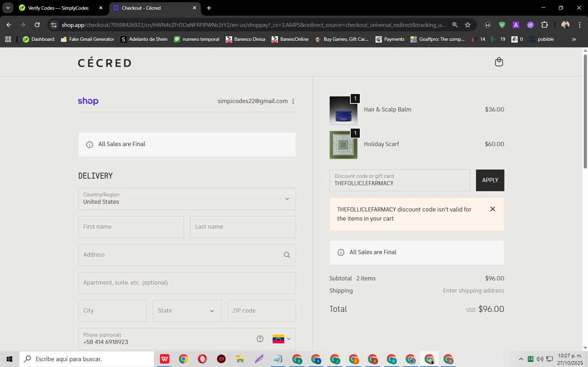588x367 pixels.
Task: Reload the current page
Action: click(37, 25)
